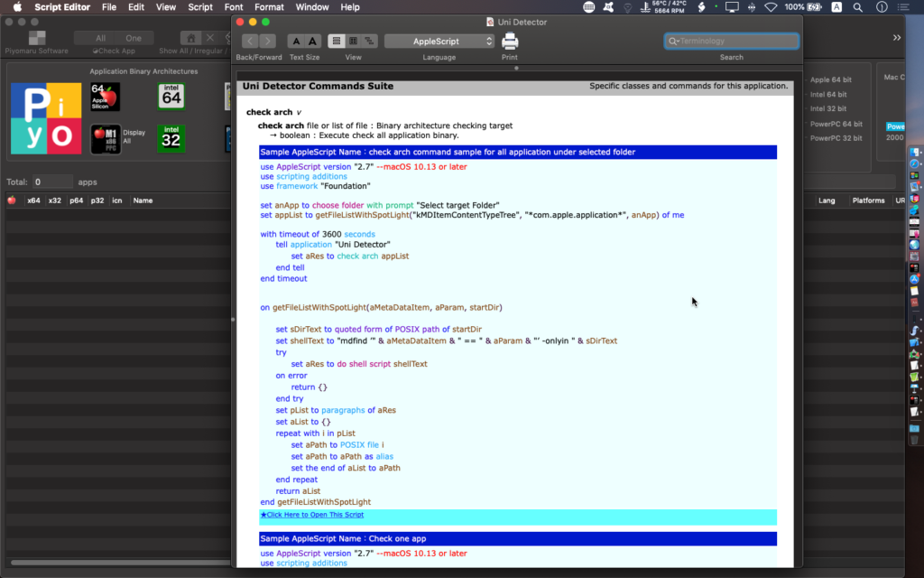Screen dimensions: 924x578
Task: Sort by the p64 column header
Action: pyautogui.click(x=76, y=200)
